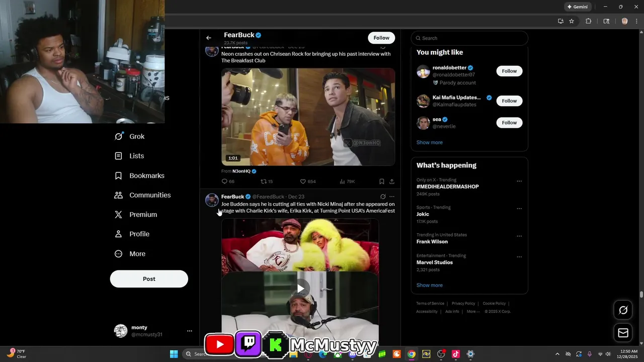This screenshot has height=362, width=644.
Task: Open the Windows Start menu
Action: click(x=174, y=354)
